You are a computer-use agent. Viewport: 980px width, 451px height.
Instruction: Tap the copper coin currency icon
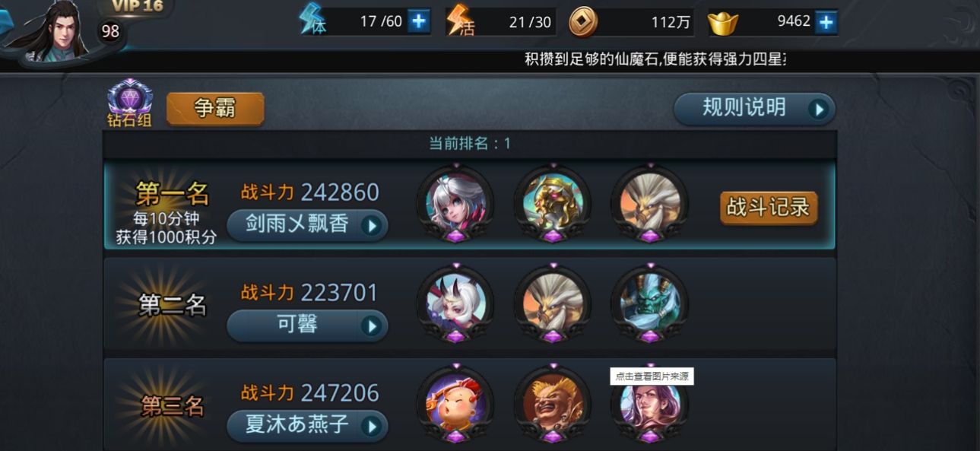coord(583,22)
